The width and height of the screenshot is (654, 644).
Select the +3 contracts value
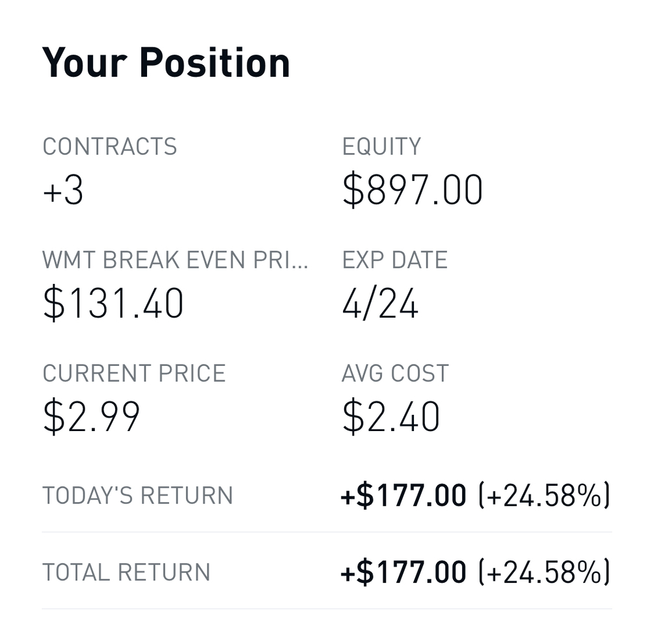(63, 190)
